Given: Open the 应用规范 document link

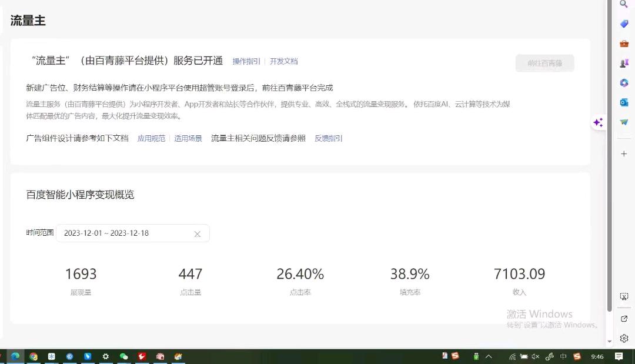Looking at the screenshot, I should point(151,138).
